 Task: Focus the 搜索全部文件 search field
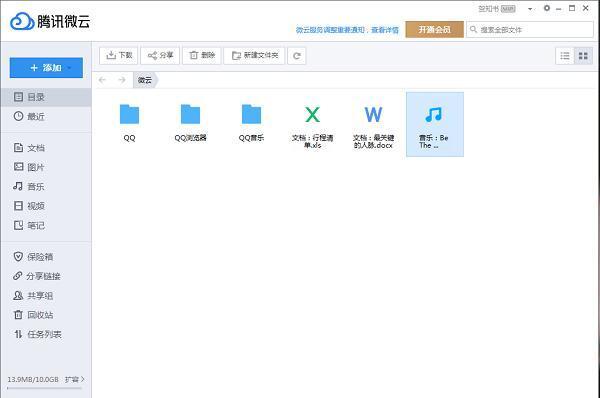pyautogui.click(x=530, y=29)
